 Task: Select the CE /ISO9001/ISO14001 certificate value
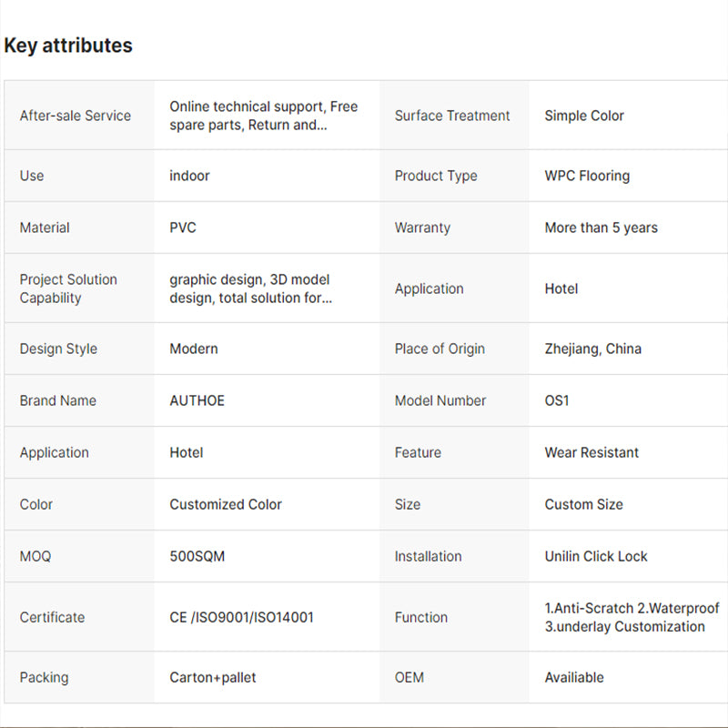click(x=241, y=617)
